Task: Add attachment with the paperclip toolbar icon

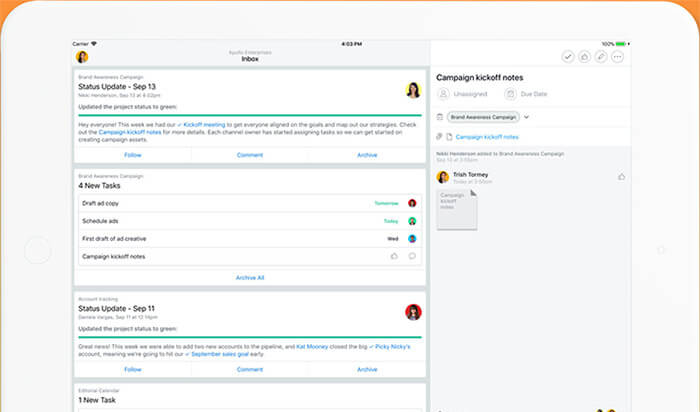Action: tap(601, 57)
